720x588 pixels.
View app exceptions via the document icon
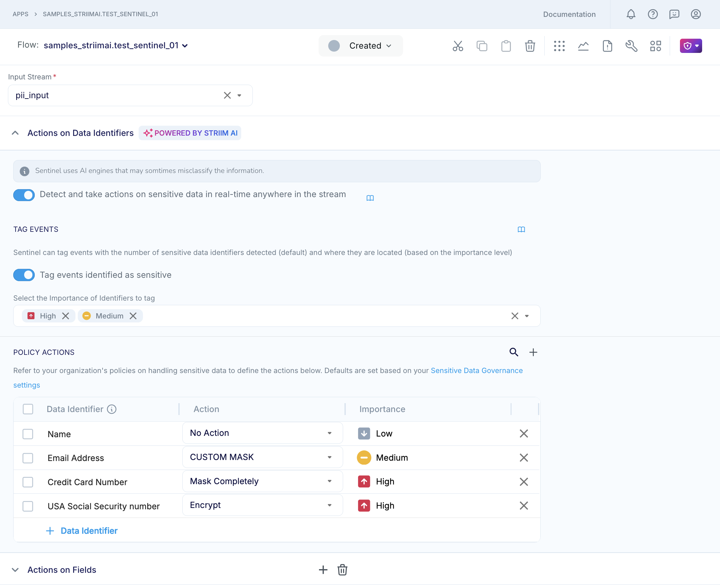coord(607,46)
